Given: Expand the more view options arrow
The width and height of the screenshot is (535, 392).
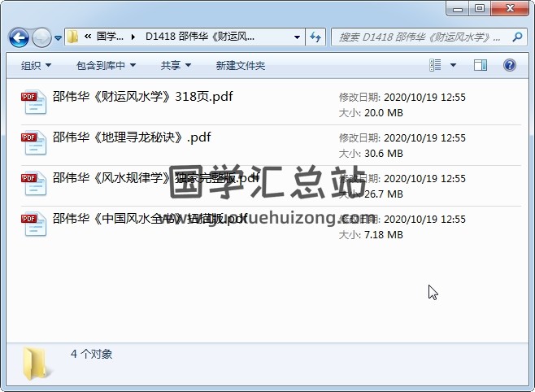Looking at the screenshot, I should pos(453,65).
